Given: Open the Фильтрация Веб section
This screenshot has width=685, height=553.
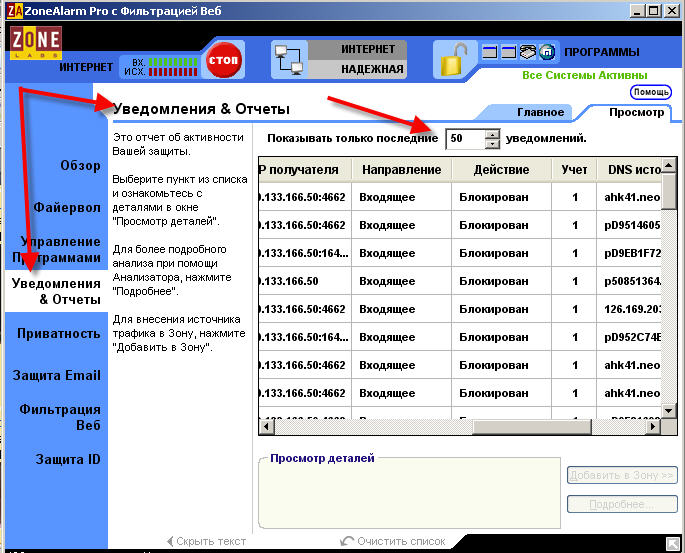Looking at the screenshot, I should 60,417.
